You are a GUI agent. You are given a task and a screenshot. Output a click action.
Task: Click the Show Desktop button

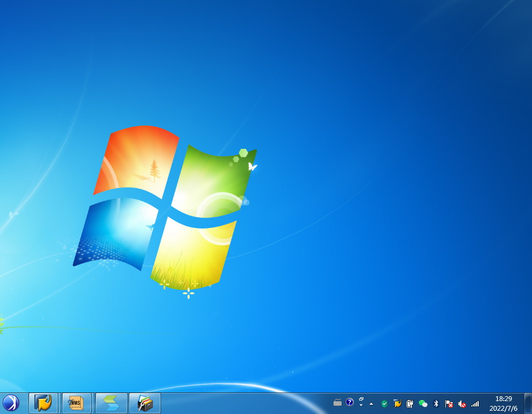pyautogui.click(x=528, y=403)
